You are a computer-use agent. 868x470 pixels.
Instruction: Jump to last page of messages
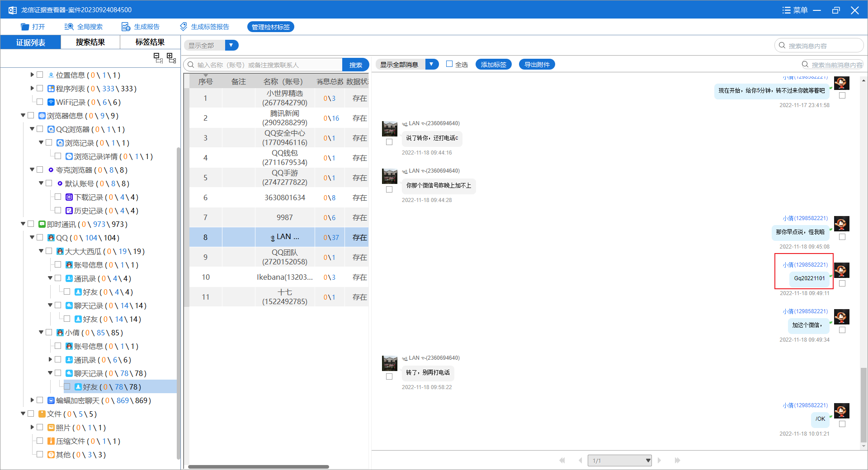677,461
